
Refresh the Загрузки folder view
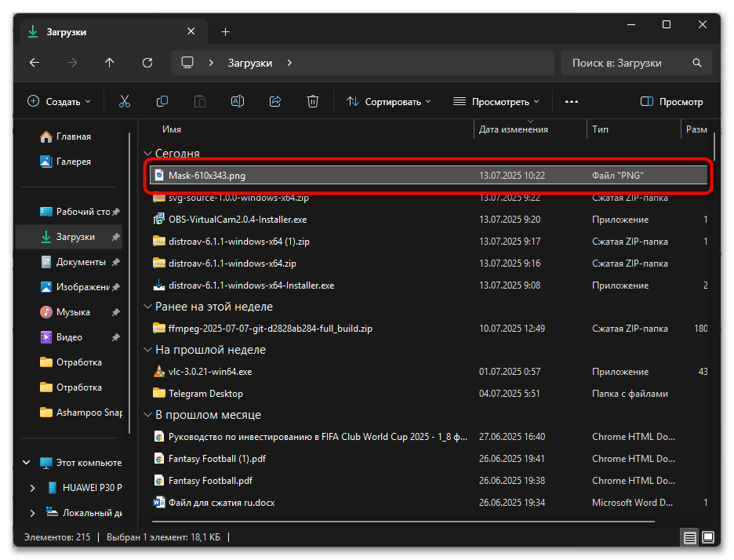147,63
